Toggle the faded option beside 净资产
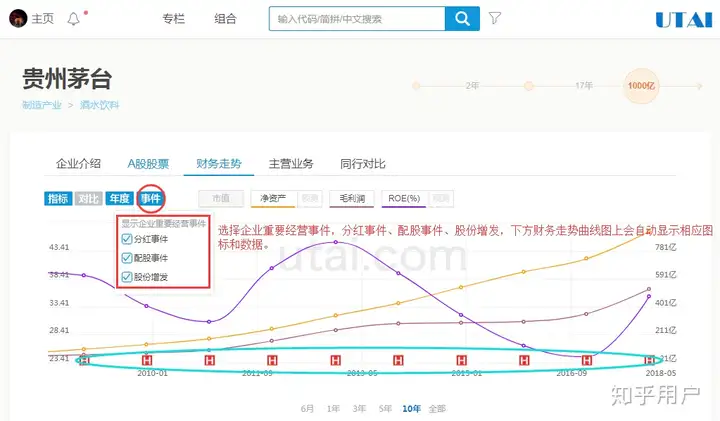 coord(309,198)
